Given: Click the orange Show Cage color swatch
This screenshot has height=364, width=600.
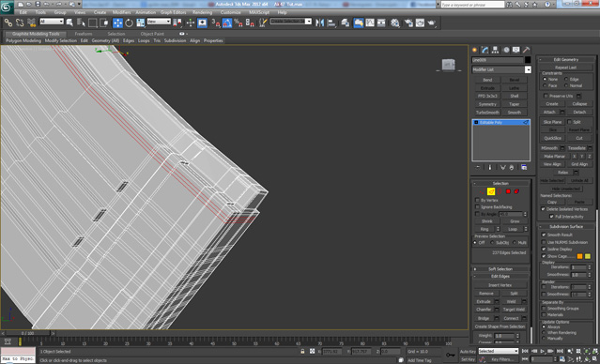Looking at the screenshot, I should [x=579, y=256].
